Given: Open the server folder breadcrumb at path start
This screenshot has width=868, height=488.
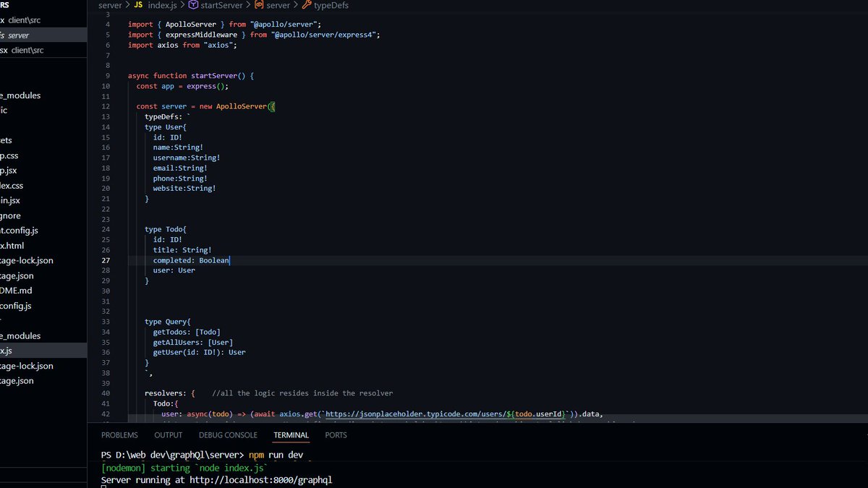Looking at the screenshot, I should 110,5.
